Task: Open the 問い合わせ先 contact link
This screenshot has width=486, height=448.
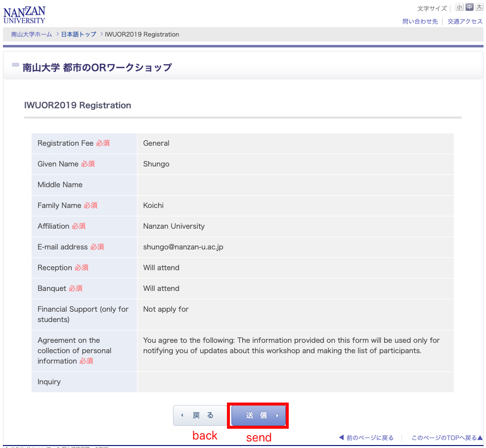Action: (420, 21)
